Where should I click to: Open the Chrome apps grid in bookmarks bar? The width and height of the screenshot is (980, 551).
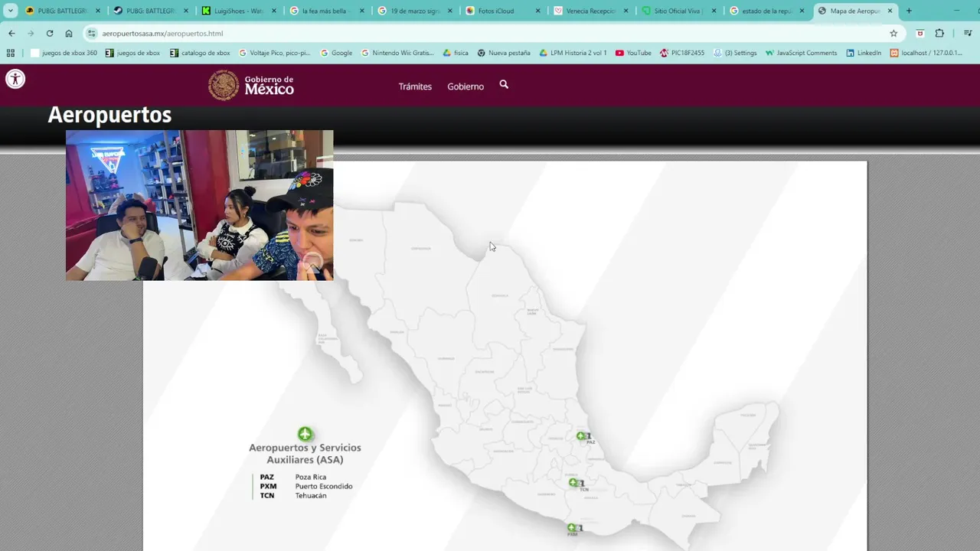coord(11,53)
